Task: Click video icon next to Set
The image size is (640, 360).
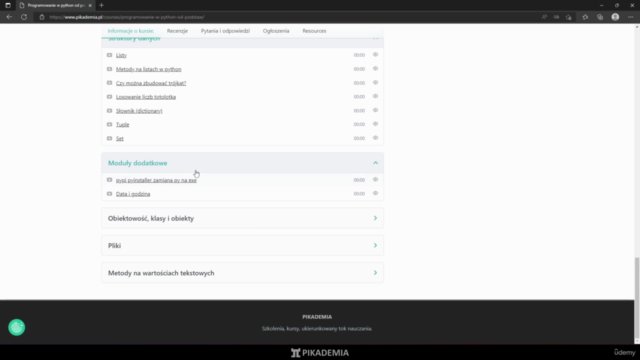Action: pyautogui.click(x=109, y=138)
